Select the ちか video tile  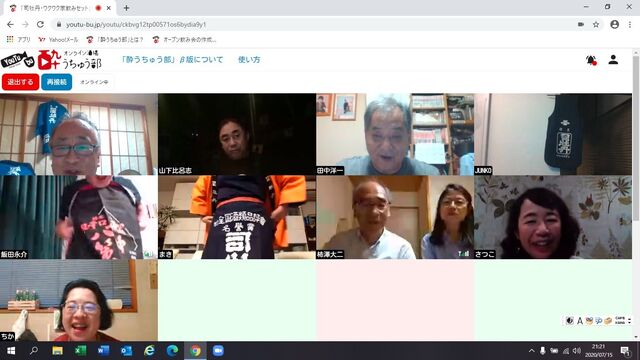click(x=79, y=300)
